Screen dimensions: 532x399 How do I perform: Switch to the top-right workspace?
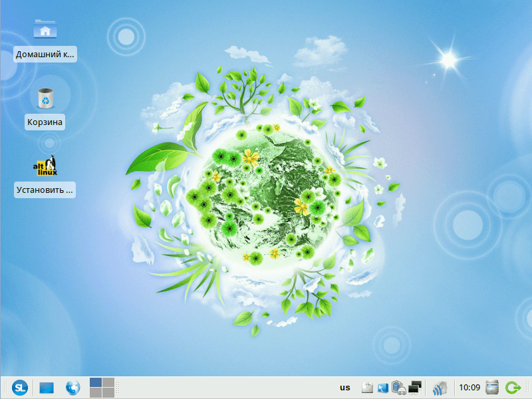(x=108, y=382)
